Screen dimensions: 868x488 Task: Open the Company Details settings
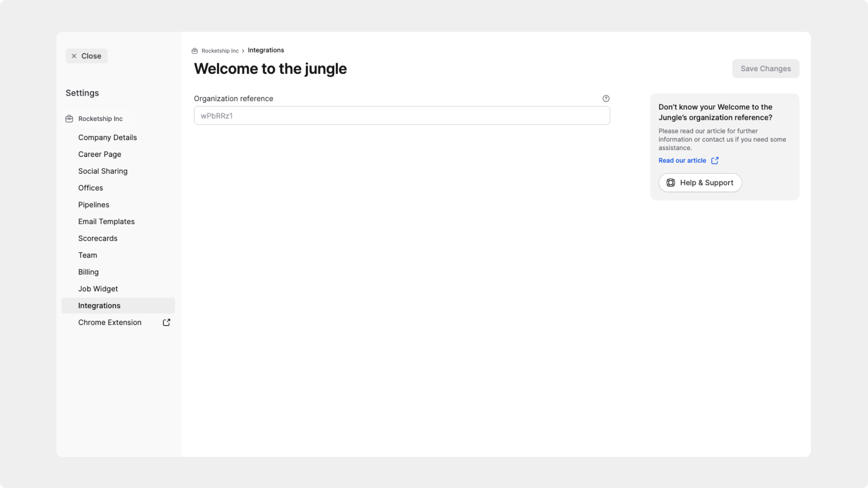click(x=107, y=138)
